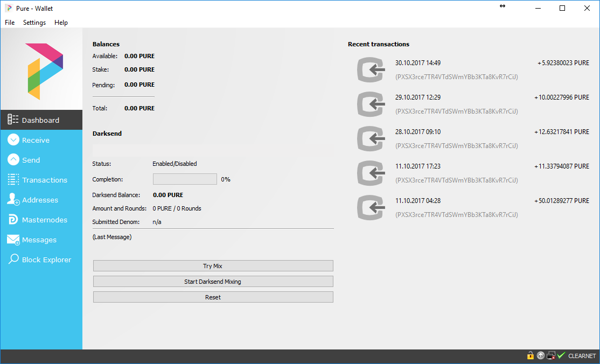The width and height of the screenshot is (600, 364).
Task: Open the Help menu
Action: 61,23
